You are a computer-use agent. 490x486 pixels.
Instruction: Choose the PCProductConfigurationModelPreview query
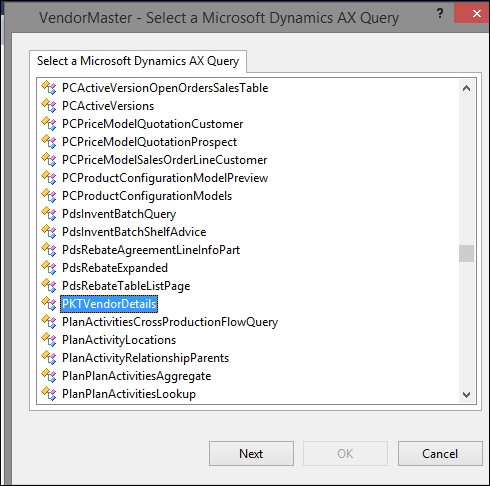tap(165, 178)
